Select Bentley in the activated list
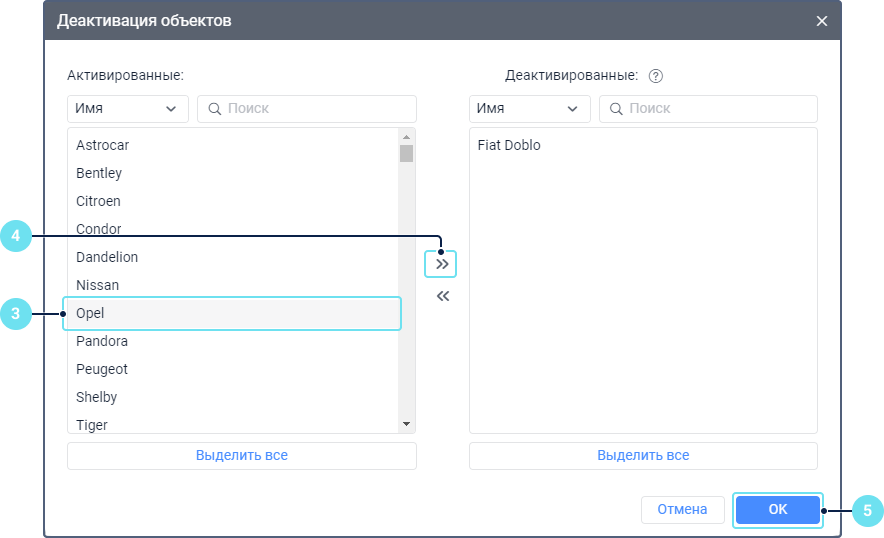The width and height of the screenshot is (884, 538). point(99,173)
